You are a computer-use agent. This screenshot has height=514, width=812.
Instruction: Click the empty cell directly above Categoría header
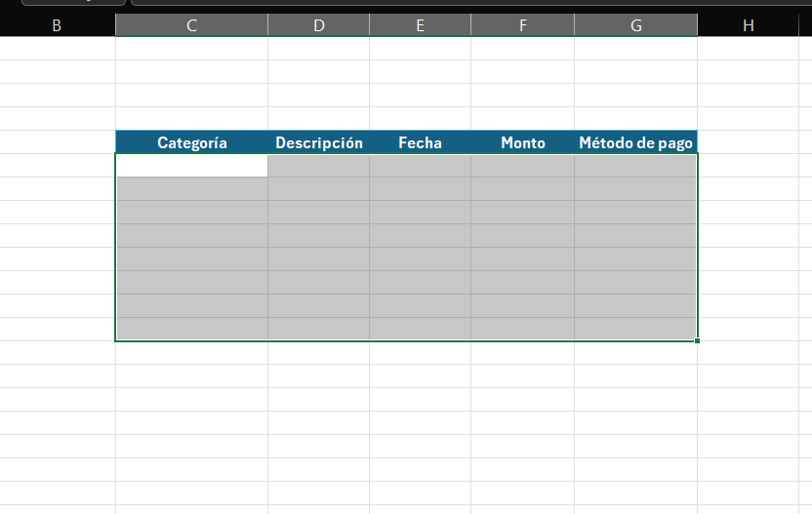point(191,119)
